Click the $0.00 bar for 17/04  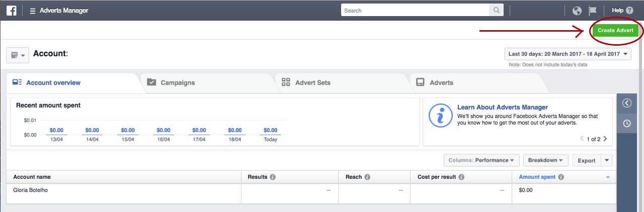(x=199, y=131)
